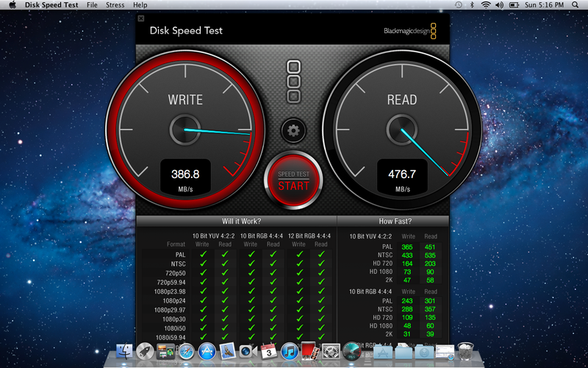This screenshot has height=368, width=588.
Task: Click the READ speedometer gauge
Action: (402, 130)
